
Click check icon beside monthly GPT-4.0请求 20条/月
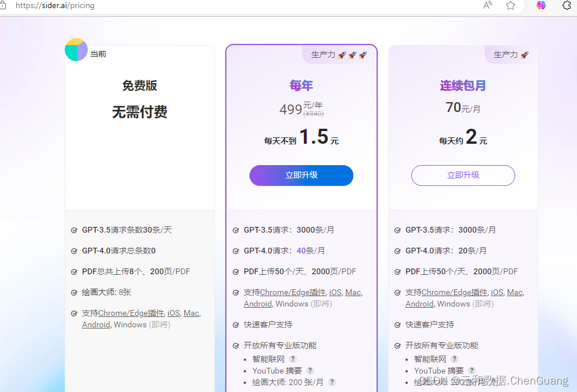(397, 251)
